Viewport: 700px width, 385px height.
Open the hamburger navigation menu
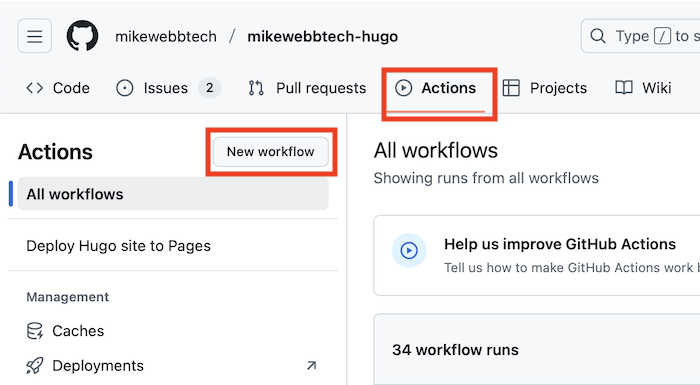tap(35, 36)
